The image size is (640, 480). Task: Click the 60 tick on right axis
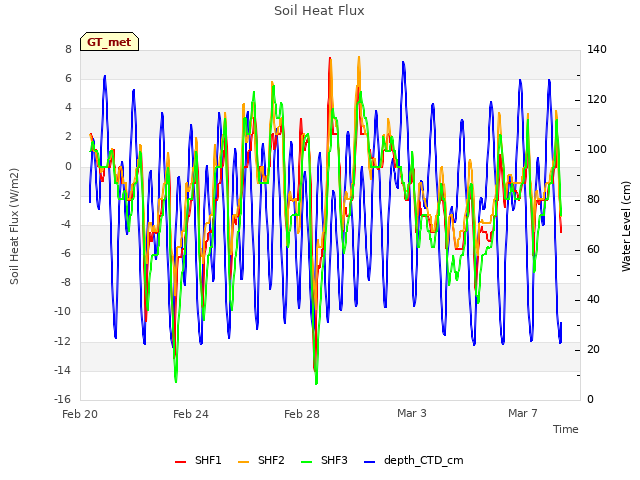(593, 249)
